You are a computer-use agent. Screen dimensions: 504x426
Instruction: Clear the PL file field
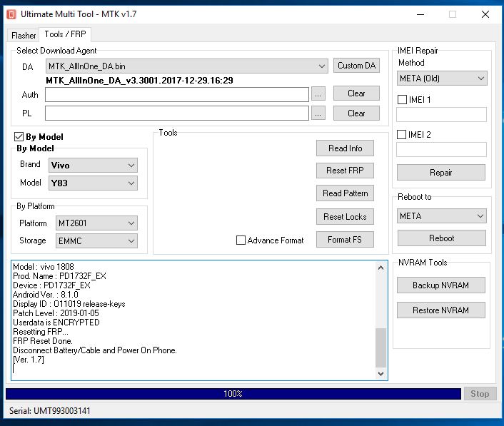coord(356,113)
